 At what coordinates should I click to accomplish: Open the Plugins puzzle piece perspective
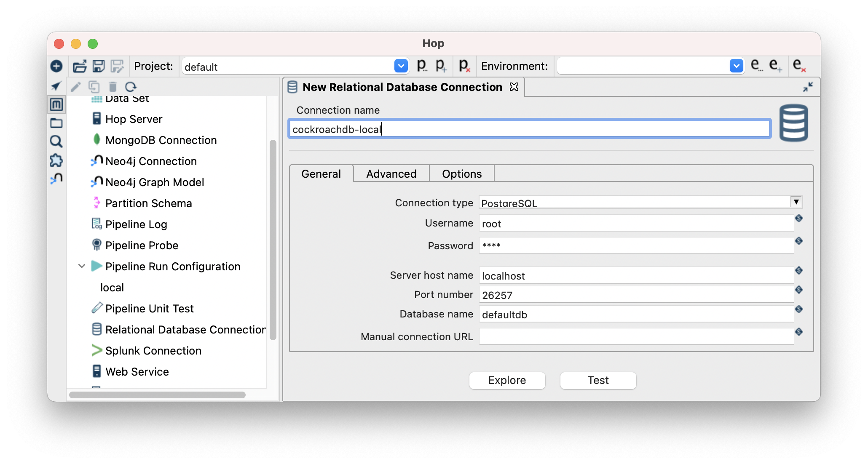[56, 160]
